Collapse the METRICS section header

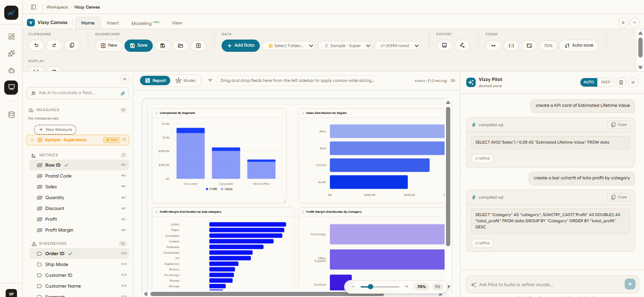click(78, 155)
